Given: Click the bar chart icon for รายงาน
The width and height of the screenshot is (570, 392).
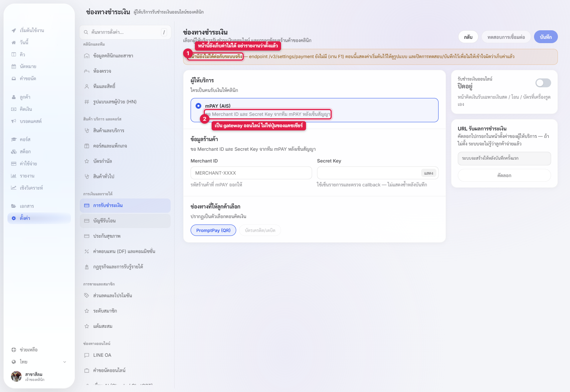Looking at the screenshot, I should [14, 176].
